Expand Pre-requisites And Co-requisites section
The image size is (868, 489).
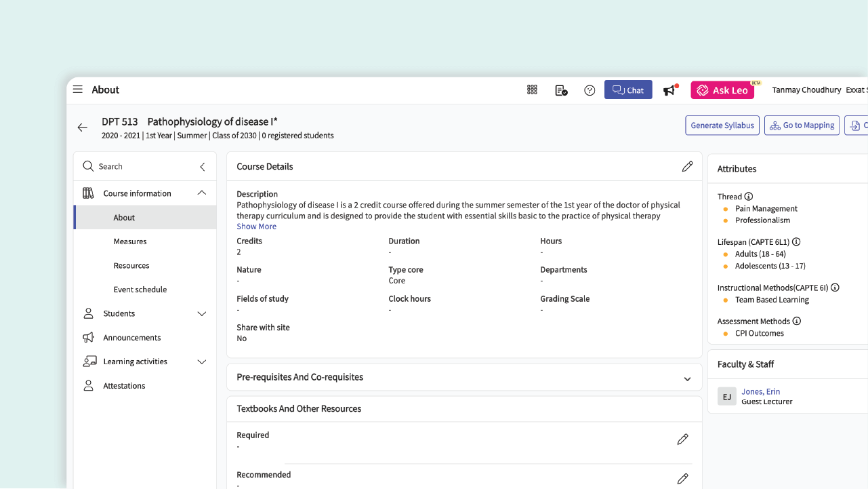[687, 378]
